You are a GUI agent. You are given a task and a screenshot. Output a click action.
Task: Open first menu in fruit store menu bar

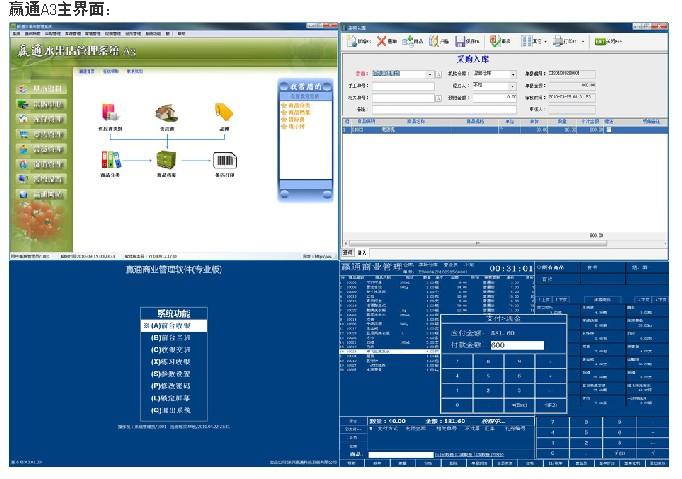pyautogui.click(x=17, y=33)
